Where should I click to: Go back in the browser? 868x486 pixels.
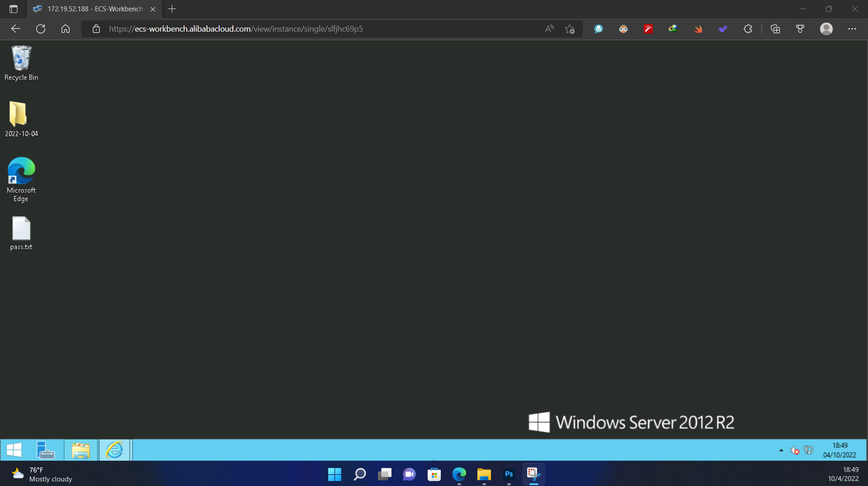[16, 29]
